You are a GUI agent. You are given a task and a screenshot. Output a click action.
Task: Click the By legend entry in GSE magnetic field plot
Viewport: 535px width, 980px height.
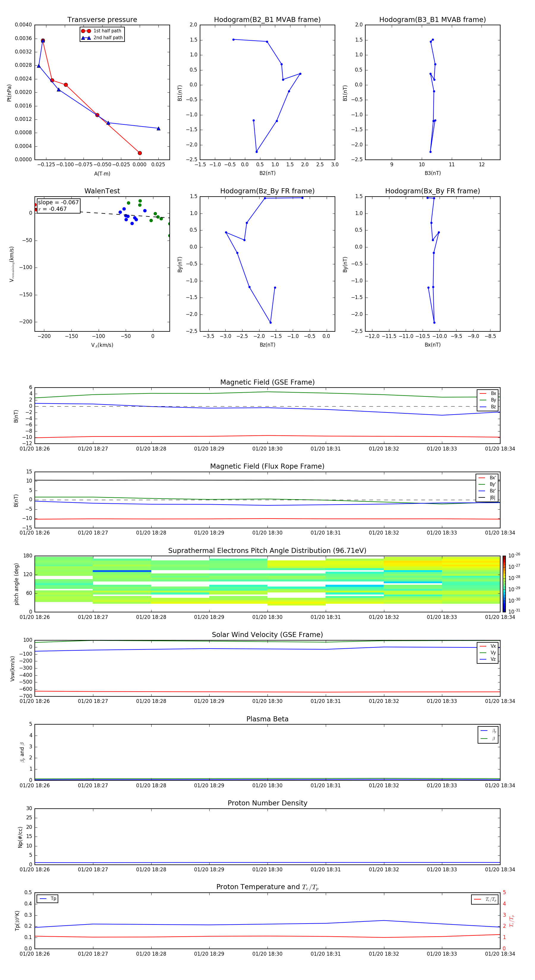[x=488, y=400]
